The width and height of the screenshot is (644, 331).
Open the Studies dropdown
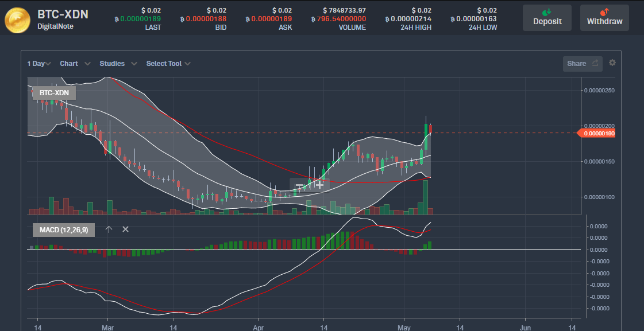(118, 64)
